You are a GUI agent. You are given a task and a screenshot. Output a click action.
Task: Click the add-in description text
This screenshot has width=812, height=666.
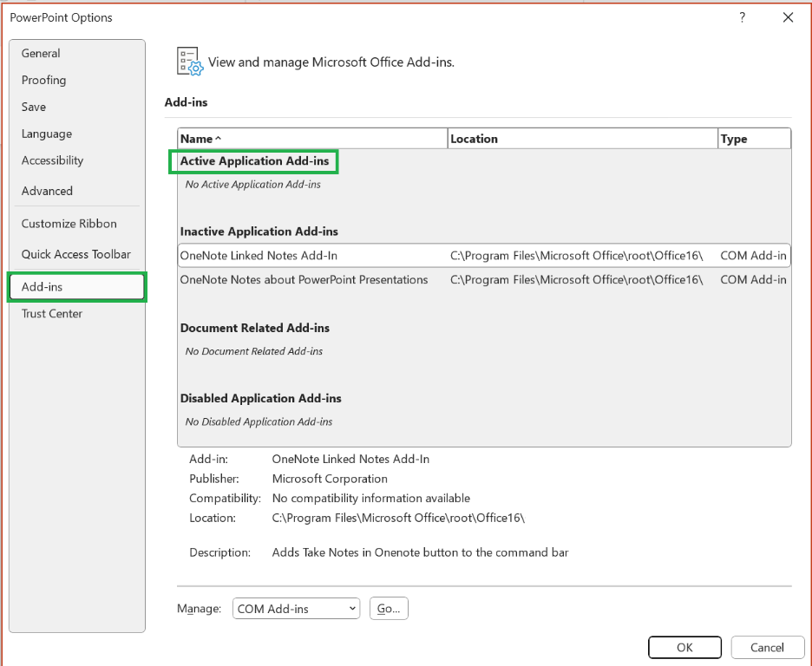(421, 552)
